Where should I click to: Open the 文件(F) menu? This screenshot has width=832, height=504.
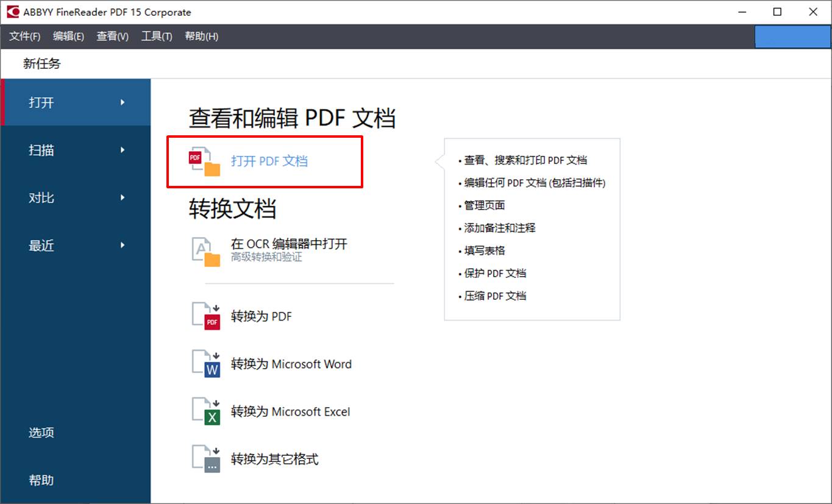click(x=25, y=37)
